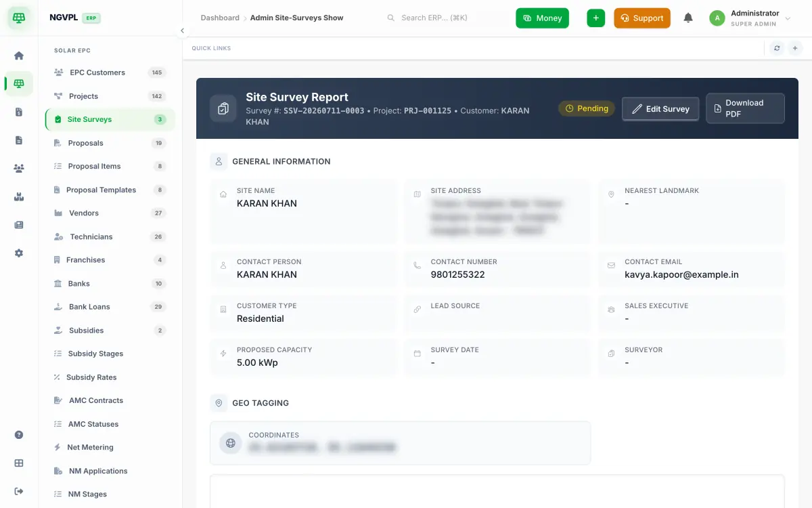Click the Pending status badge
The image size is (812, 508).
coord(587,108)
